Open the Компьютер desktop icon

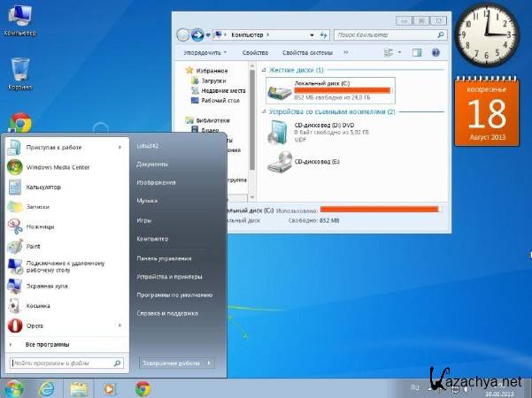[x=19, y=20]
